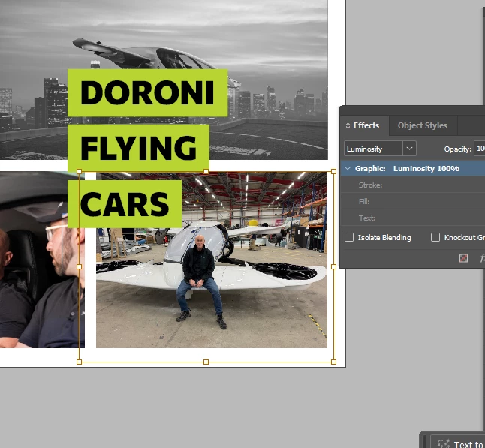Collapse the Graphic: Luminosity 100% row
The width and height of the screenshot is (485, 448).
348,169
